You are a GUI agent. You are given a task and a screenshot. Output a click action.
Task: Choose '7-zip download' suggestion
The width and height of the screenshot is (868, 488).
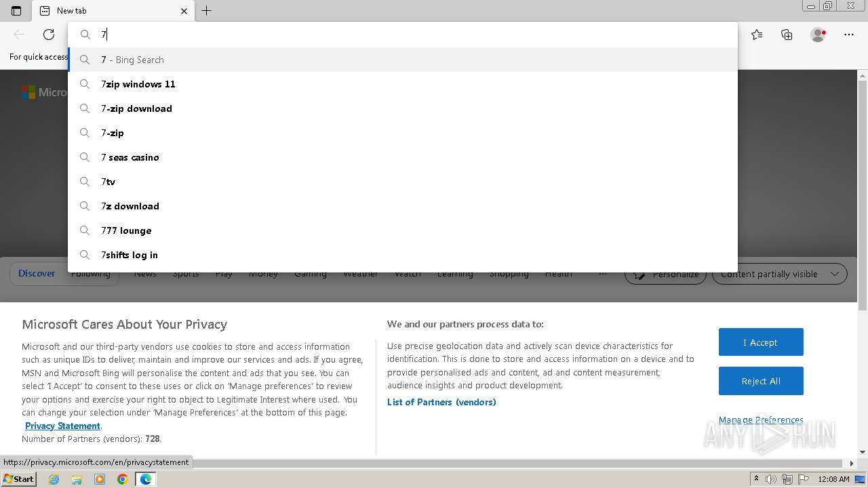pyautogui.click(x=403, y=108)
